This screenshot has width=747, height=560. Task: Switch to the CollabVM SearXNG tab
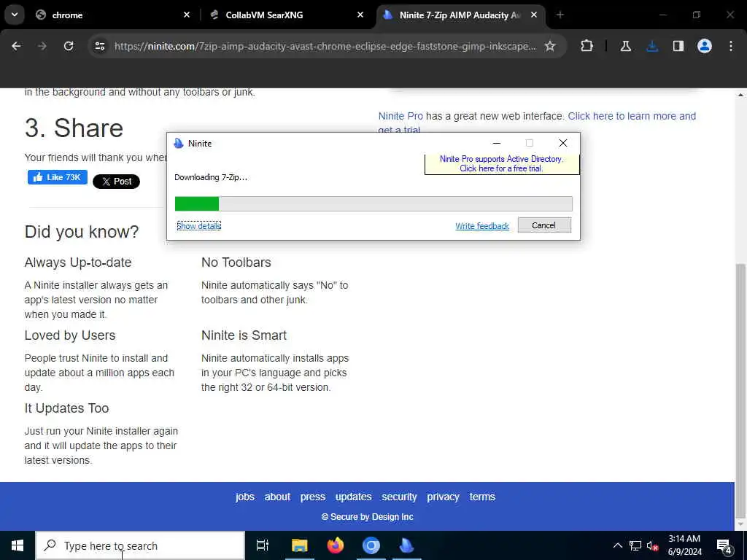(287, 15)
